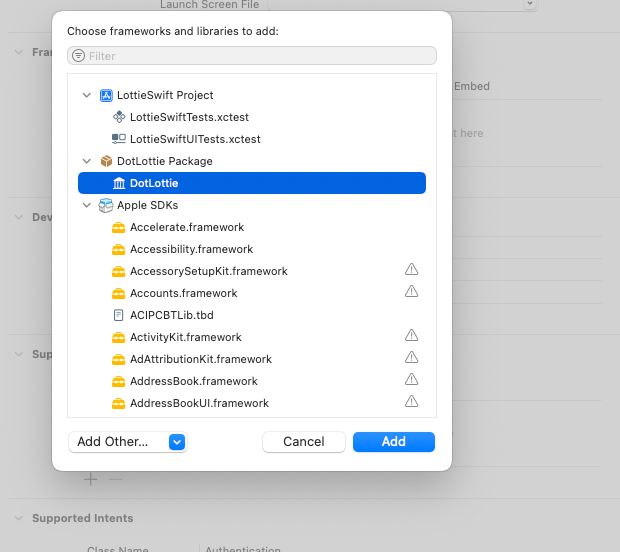Click the minus button behind the dialog
620x552 pixels.
point(115,480)
